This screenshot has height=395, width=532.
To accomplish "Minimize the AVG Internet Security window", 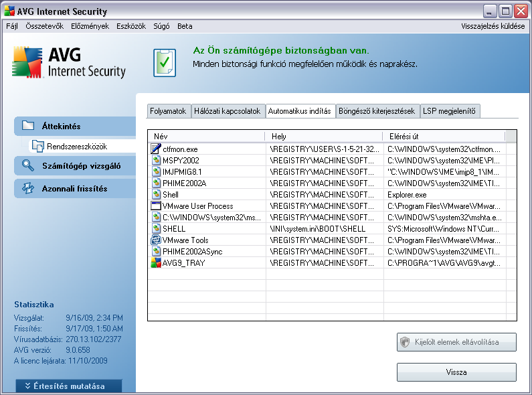I will point(489,11).
